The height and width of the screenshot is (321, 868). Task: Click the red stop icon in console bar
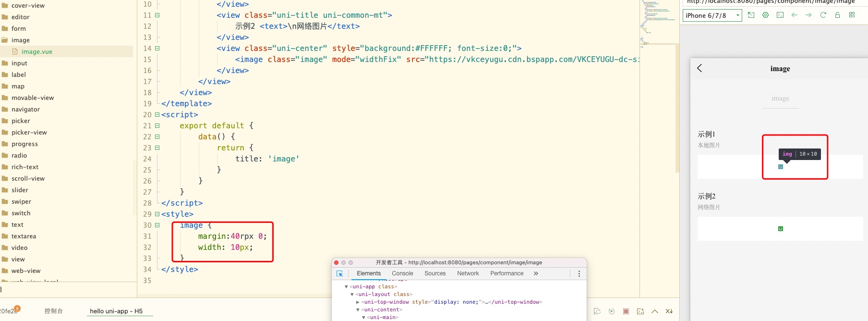tap(626, 311)
